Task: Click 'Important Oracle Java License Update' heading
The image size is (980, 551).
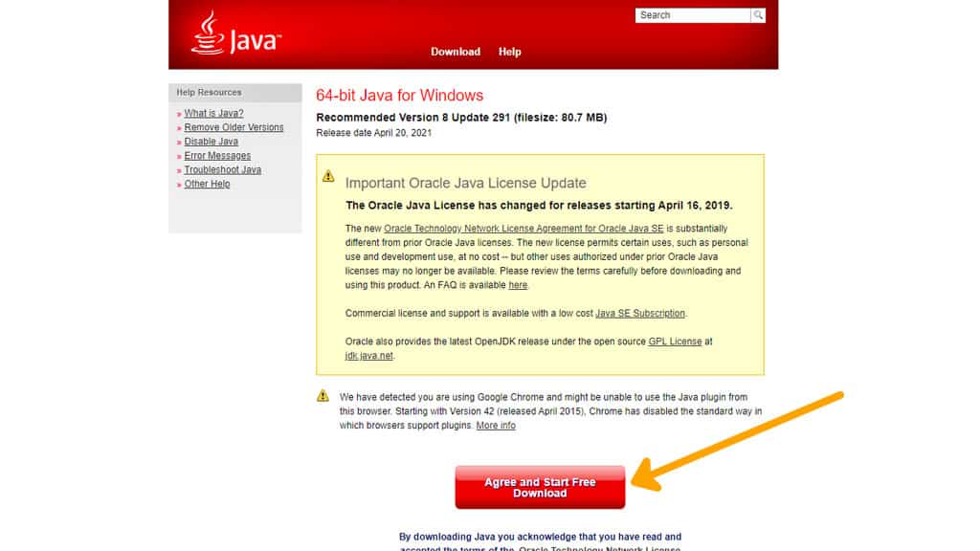Action: point(466,183)
